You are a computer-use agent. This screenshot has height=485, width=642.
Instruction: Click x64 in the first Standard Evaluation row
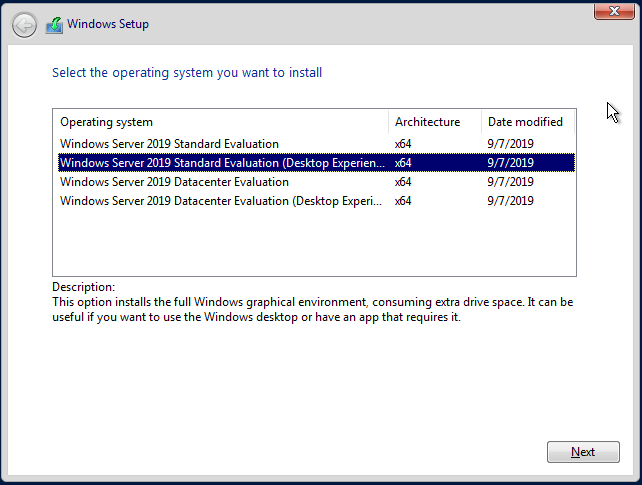(x=403, y=144)
